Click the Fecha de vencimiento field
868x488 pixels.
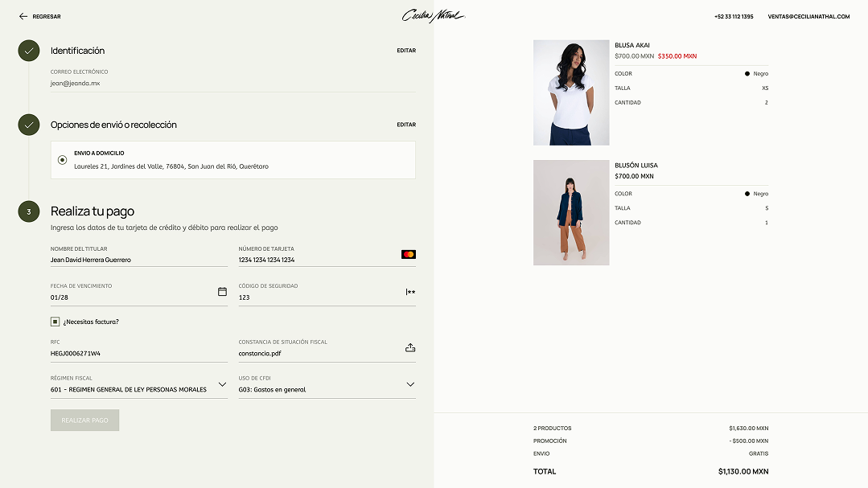pos(139,293)
